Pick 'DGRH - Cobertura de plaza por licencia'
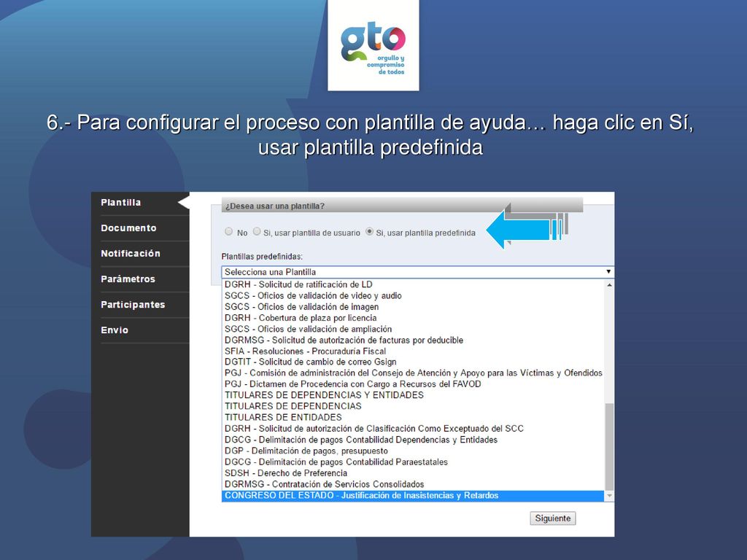The height and width of the screenshot is (560, 747). [413, 318]
